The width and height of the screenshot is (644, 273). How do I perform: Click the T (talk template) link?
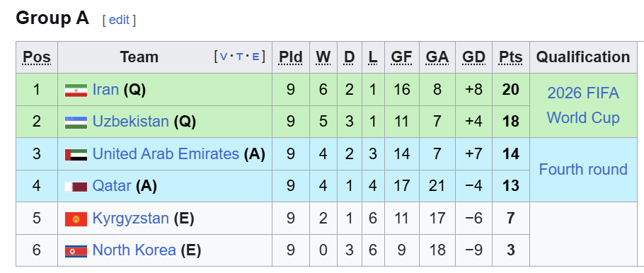pyautogui.click(x=239, y=57)
